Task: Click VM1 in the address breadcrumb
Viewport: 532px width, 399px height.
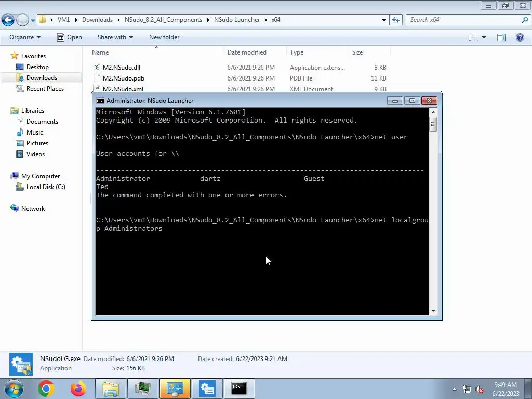Action: [x=64, y=20]
